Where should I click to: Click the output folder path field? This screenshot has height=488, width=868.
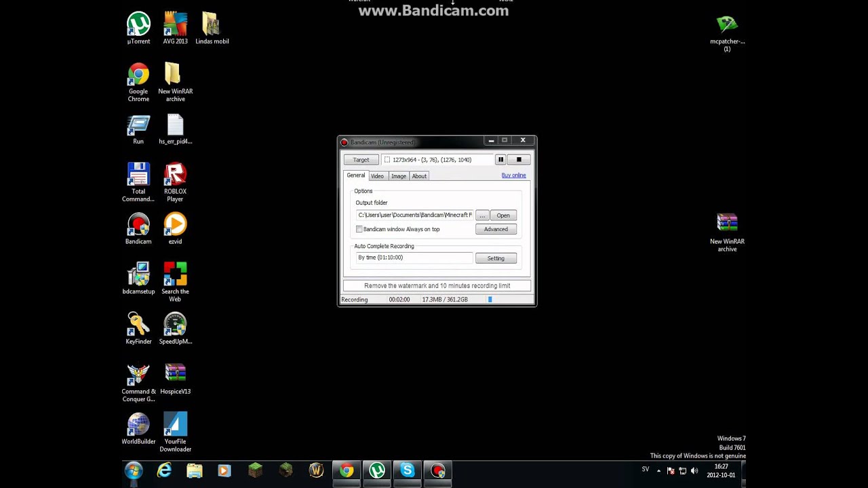tap(414, 215)
